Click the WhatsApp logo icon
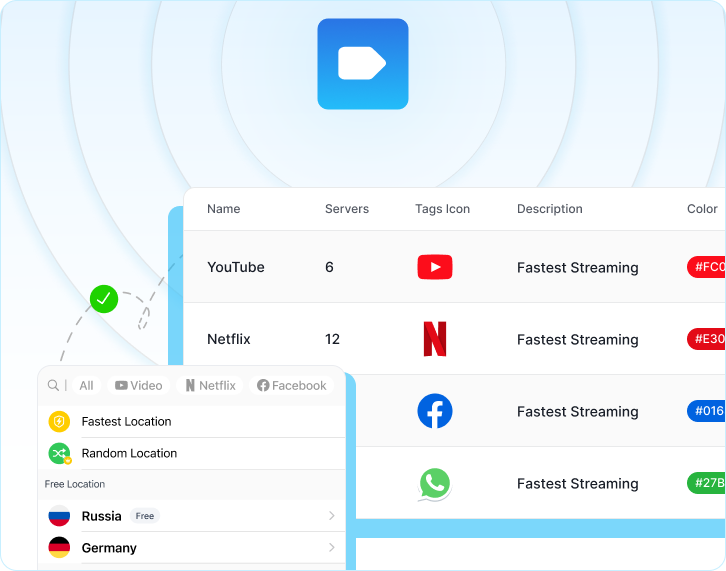The width and height of the screenshot is (726, 571). (434, 484)
